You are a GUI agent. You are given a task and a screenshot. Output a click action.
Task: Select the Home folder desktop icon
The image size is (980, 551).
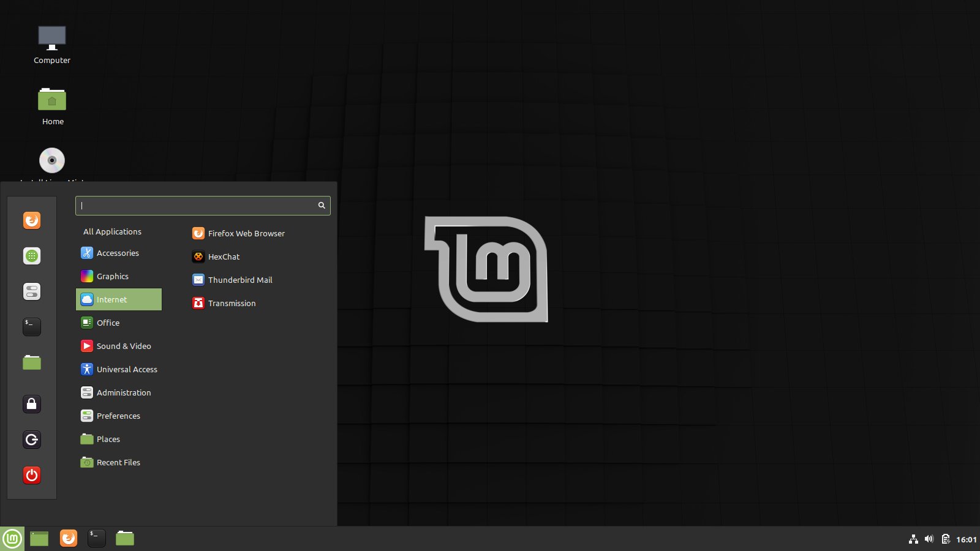(52, 107)
